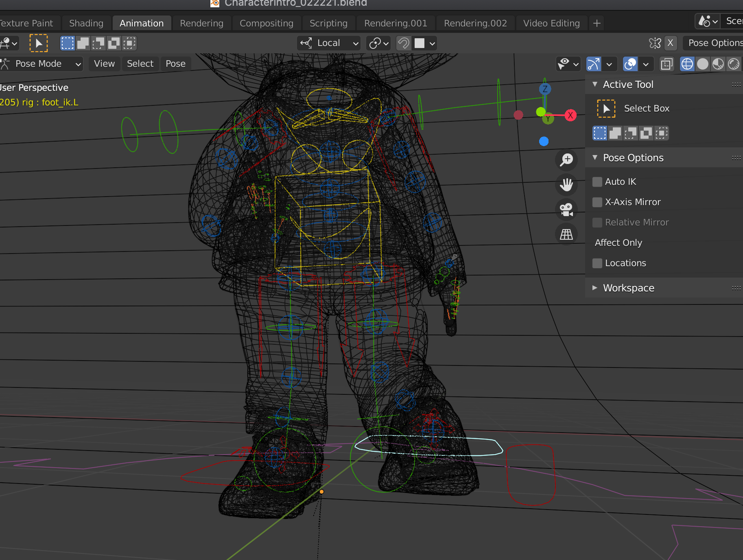Add a new workspace with plus button

(597, 23)
